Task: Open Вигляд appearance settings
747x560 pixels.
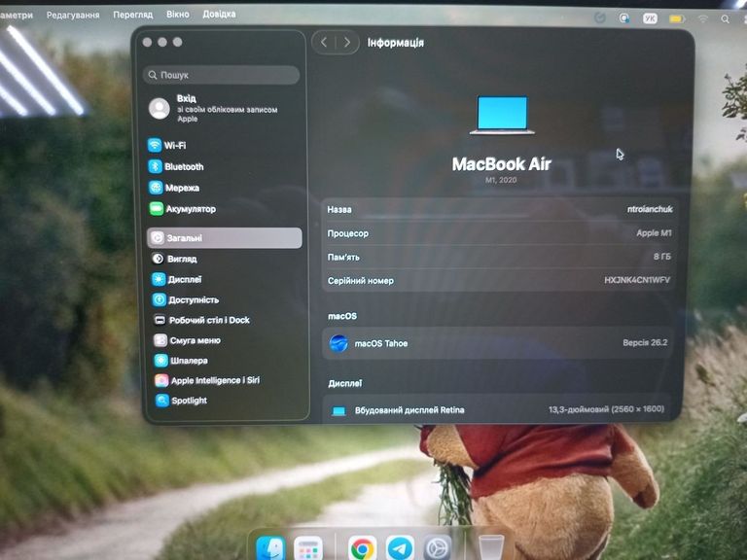Action: (x=174, y=259)
